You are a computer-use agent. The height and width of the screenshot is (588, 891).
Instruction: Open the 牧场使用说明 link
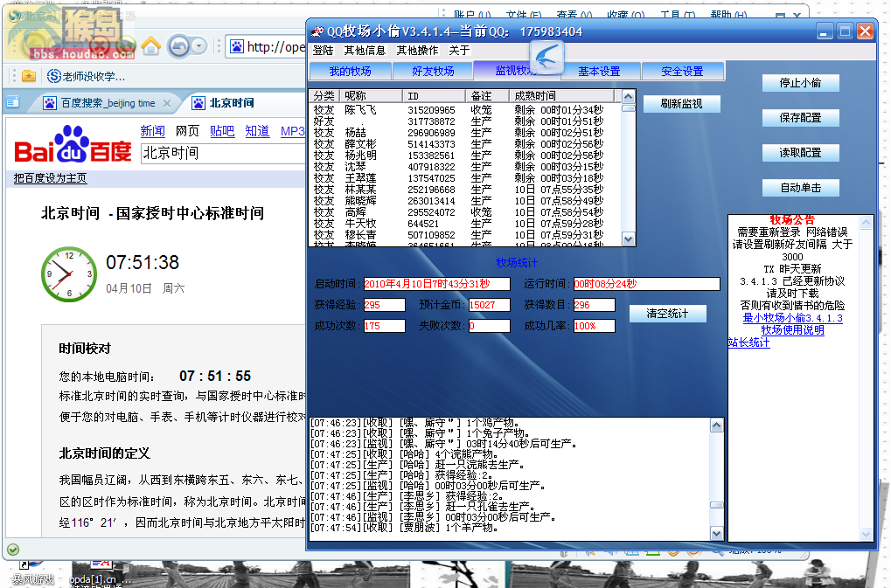(793, 329)
